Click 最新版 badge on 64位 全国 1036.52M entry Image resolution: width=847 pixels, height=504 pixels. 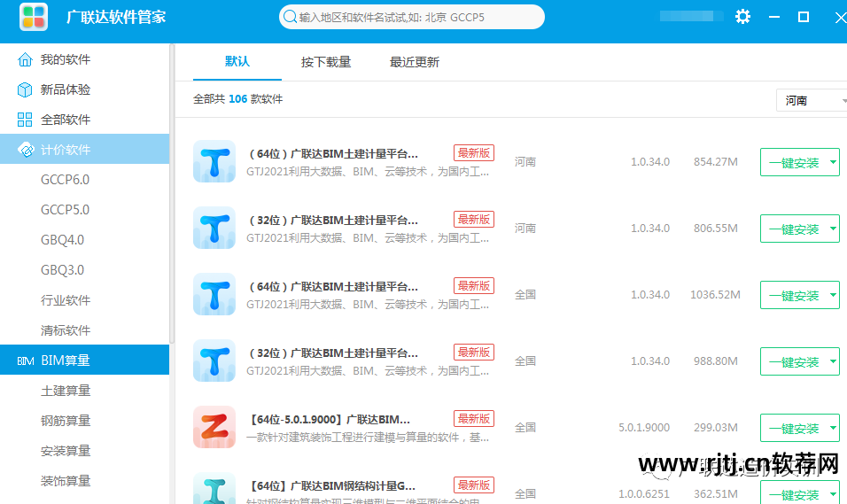pos(474,286)
